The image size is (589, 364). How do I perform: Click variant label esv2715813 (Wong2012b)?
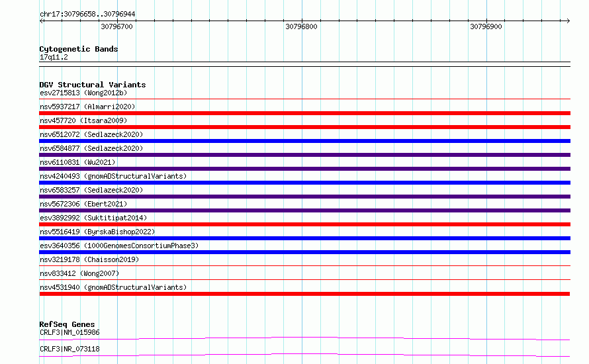click(x=83, y=93)
